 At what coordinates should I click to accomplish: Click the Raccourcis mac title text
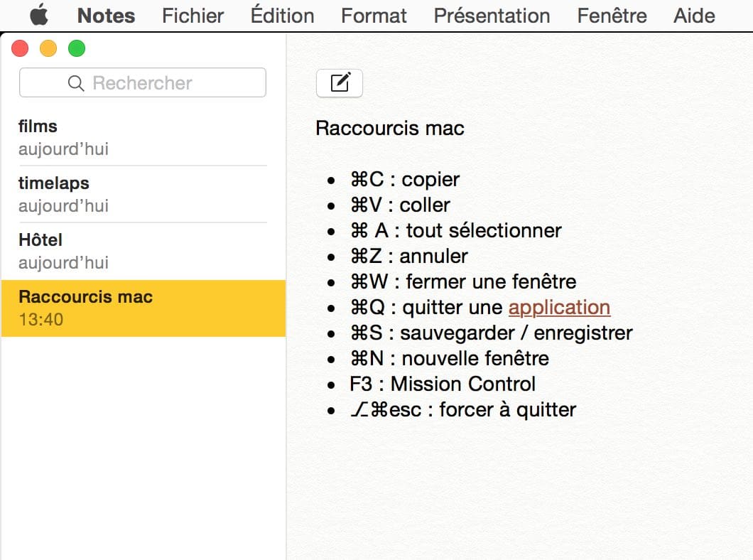(x=390, y=128)
